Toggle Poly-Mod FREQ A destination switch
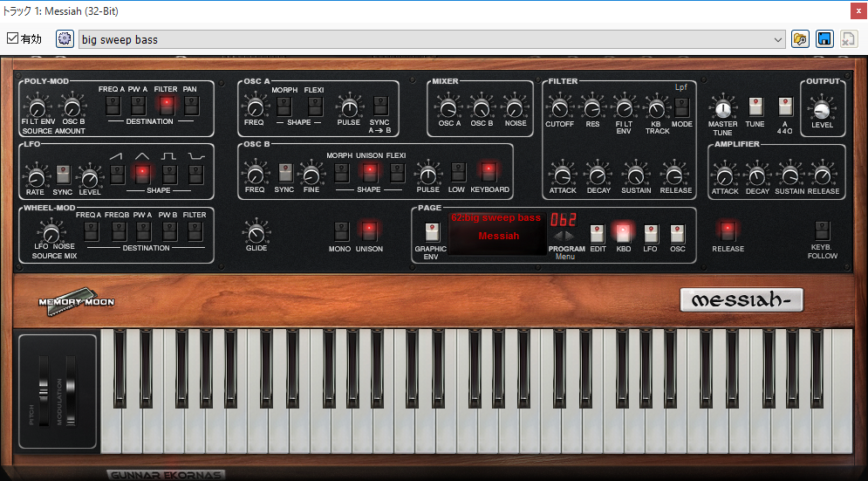 click(113, 105)
